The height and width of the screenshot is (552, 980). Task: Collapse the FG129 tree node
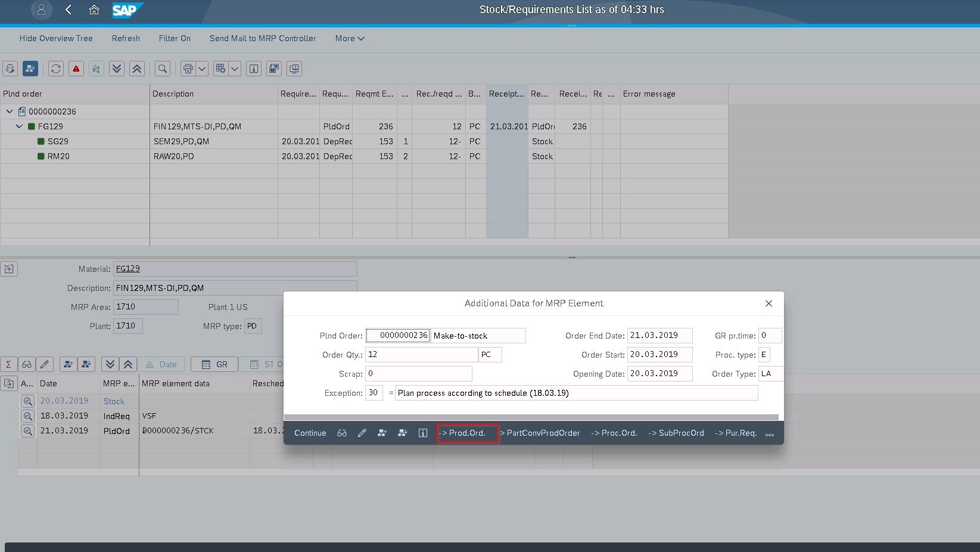[x=19, y=126]
